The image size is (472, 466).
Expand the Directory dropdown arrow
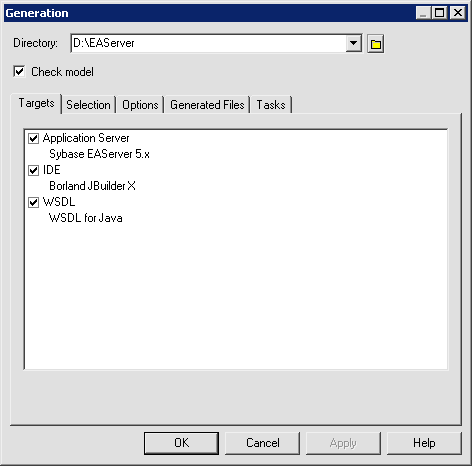354,43
